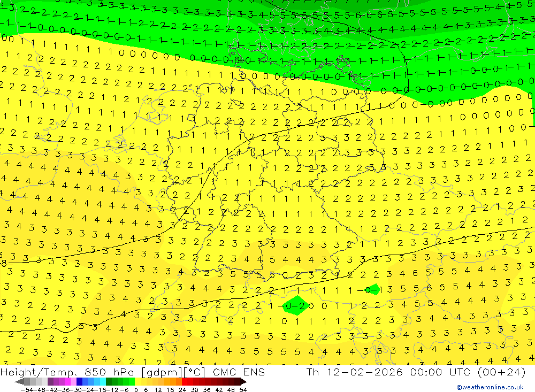Click the green patch labelled '0-2' on the map

coord(295,306)
